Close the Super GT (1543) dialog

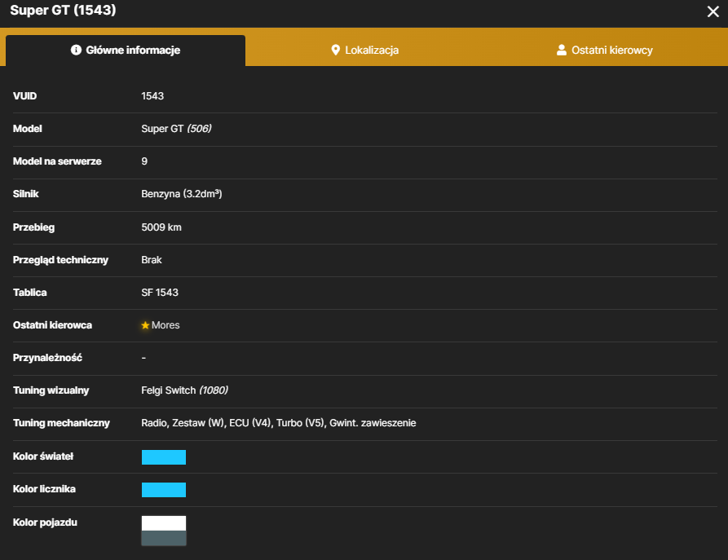click(x=713, y=11)
